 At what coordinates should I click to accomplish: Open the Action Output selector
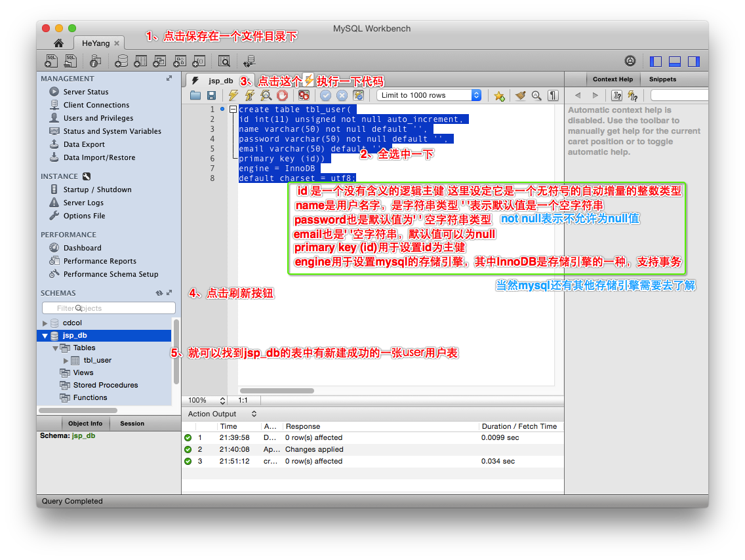pos(254,414)
